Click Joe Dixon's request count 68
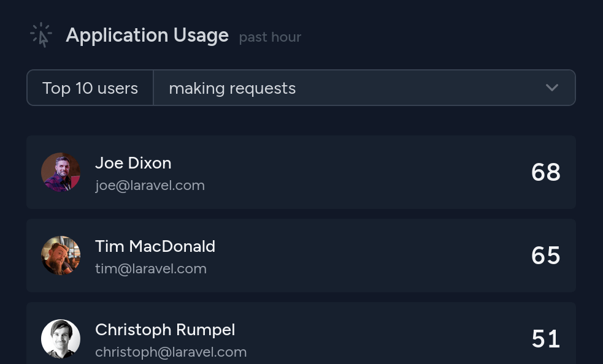The height and width of the screenshot is (364, 603). (x=545, y=172)
